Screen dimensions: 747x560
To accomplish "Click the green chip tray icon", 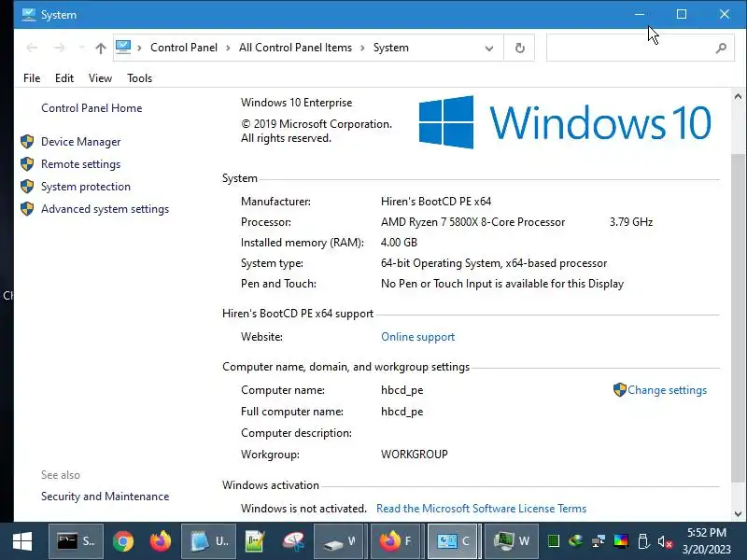I will (x=553, y=541).
